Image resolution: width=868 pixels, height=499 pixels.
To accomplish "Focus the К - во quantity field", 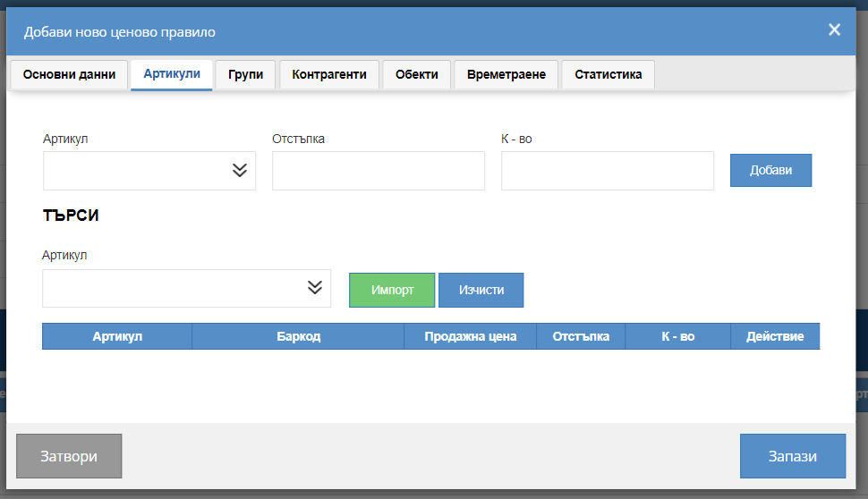I will 608,171.
